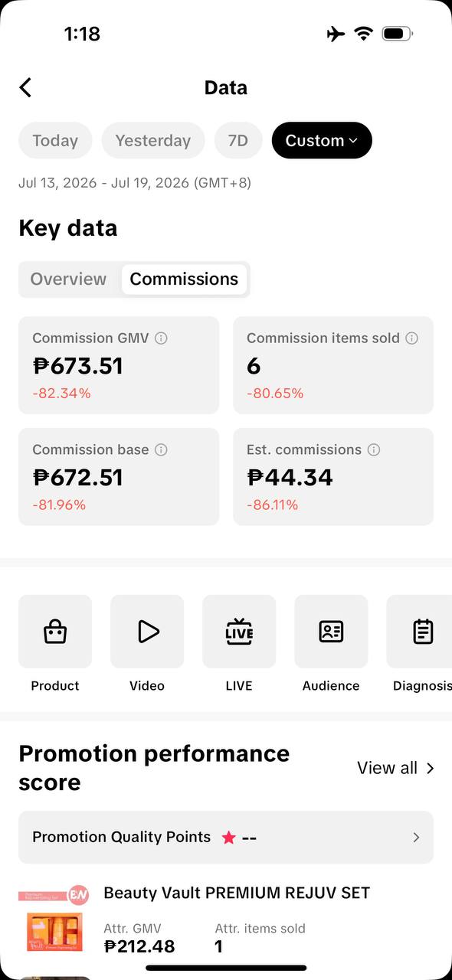This screenshot has width=452, height=980.
Task: Select the 7D date filter
Action: (x=238, y=140)
